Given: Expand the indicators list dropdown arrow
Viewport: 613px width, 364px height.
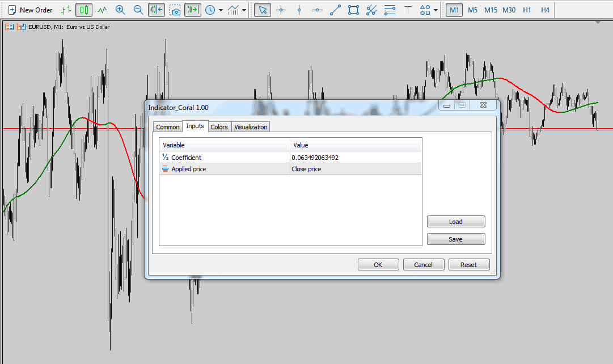Looking at the screenshot, I should (x=244, y=10).
